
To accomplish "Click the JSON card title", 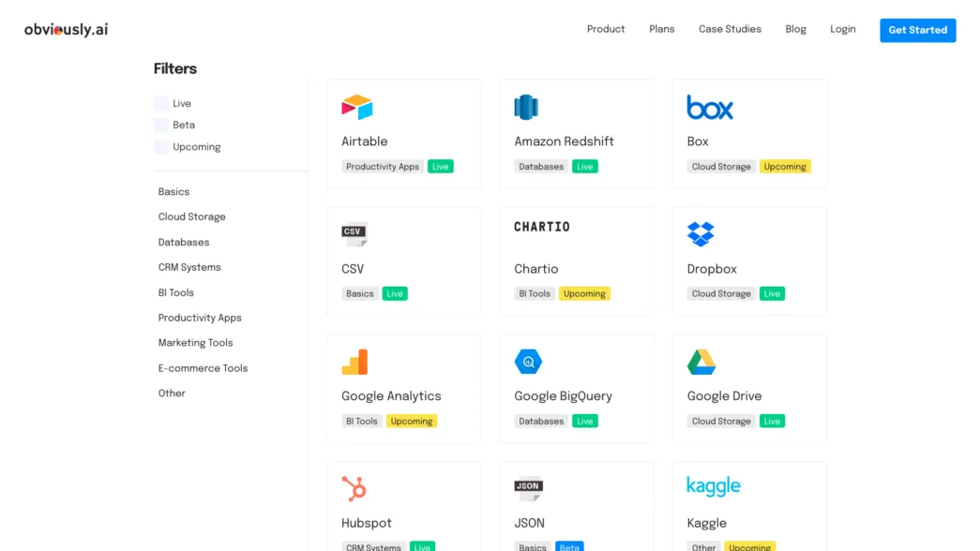I will click(529, 524).
